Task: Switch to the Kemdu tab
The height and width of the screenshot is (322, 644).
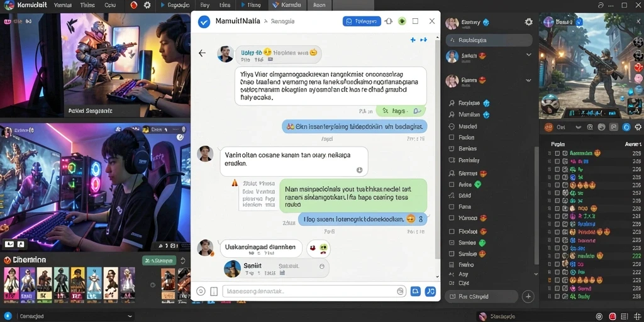Action: 287,5
